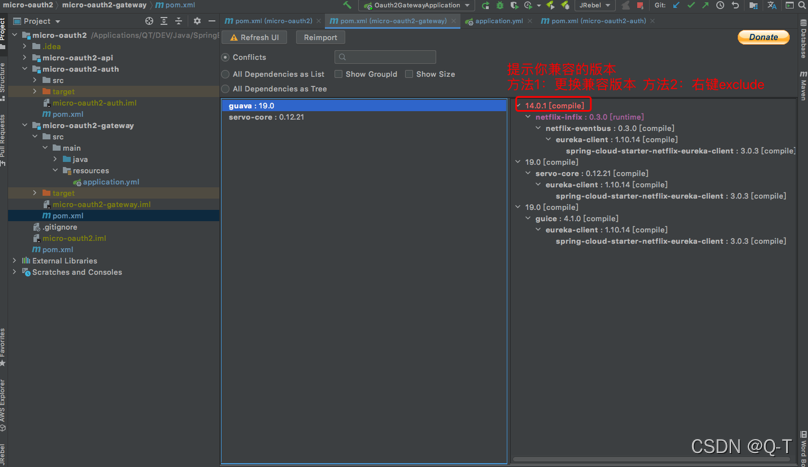Click Run with Coverage shield icon
This screenshot has width=808, height=467.
514,5
